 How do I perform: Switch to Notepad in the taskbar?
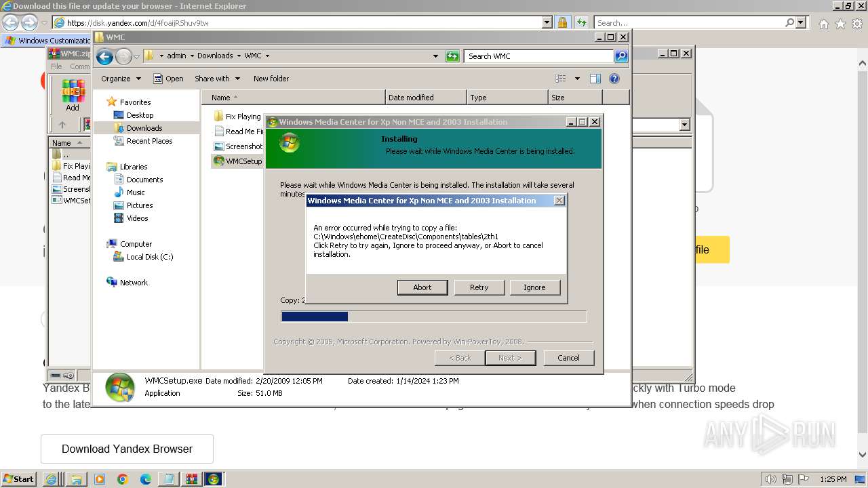click(167, 479)
